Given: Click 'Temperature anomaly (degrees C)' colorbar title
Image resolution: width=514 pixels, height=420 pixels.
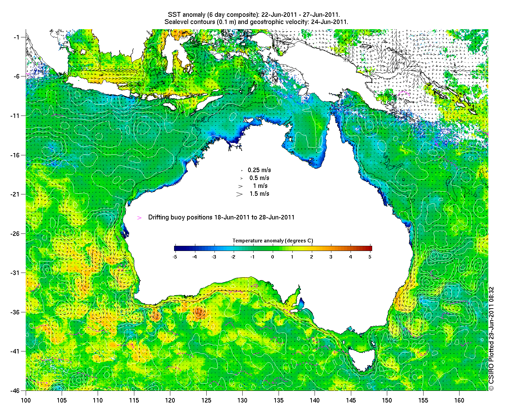Looking at the screenshot, I should 273,241.
